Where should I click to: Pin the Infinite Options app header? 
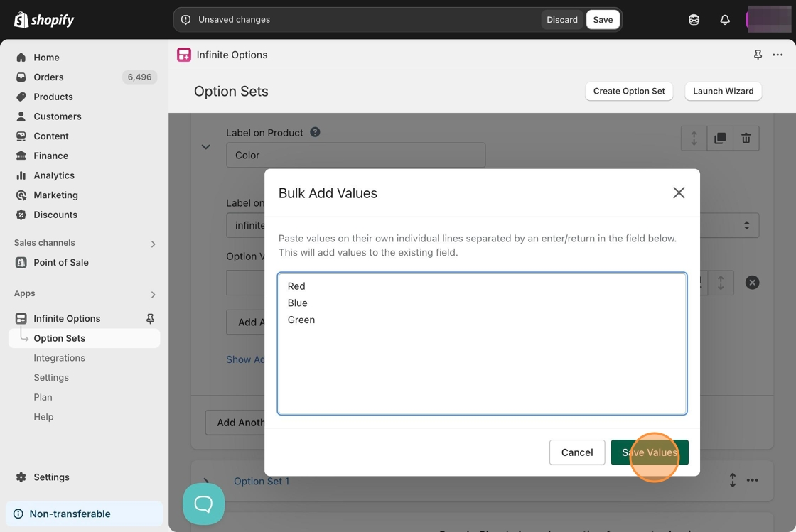pos(758,55)
